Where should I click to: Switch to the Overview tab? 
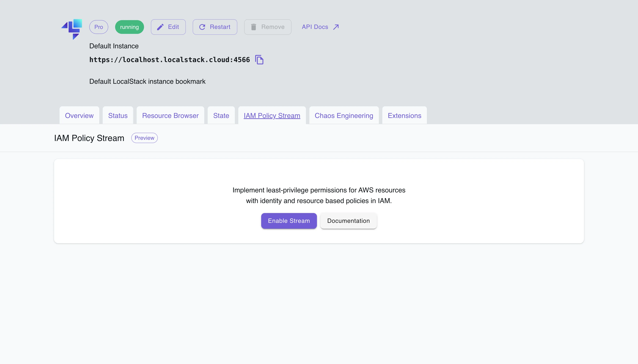(79, 115)
